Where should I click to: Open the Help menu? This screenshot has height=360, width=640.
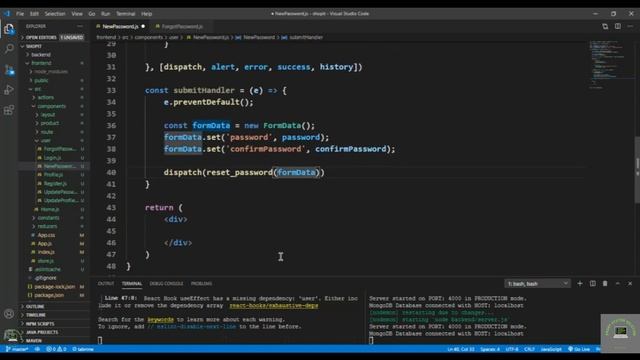147,13
